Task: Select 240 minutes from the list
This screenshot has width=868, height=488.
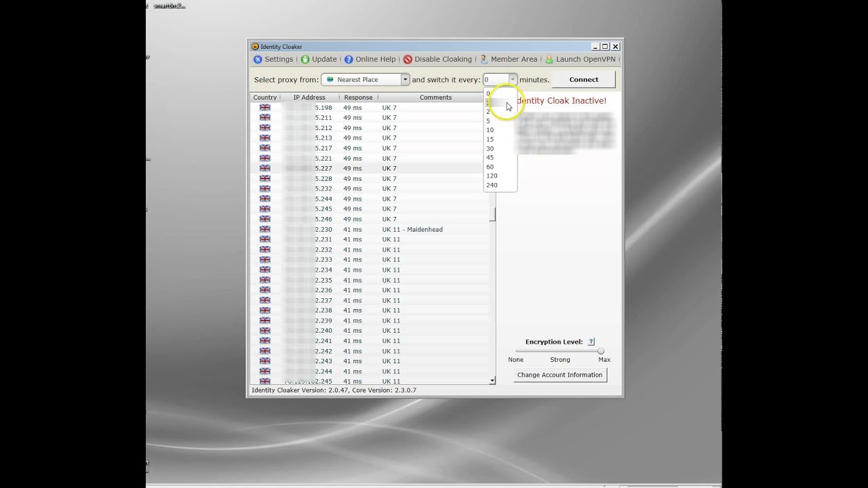Action: [x=500, y=185]
